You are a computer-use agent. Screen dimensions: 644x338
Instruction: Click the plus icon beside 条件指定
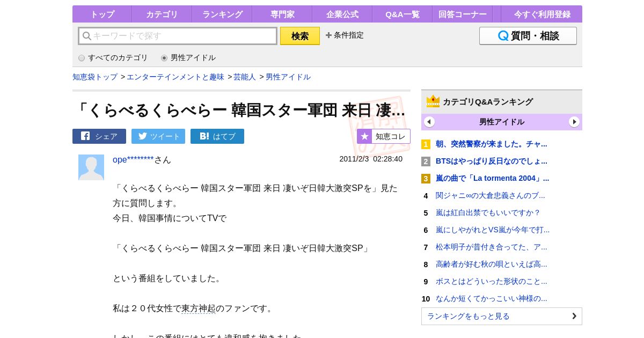tap(328, 35)
